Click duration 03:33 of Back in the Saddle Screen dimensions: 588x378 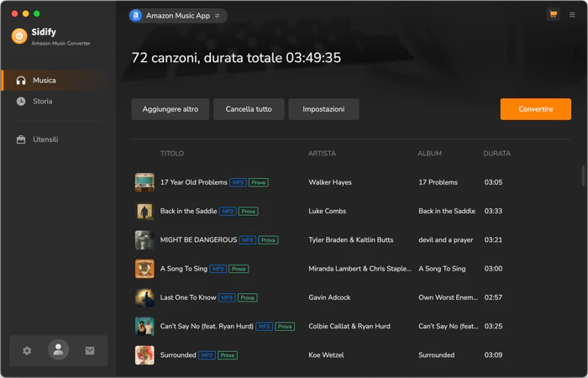(x=493, y=211)
